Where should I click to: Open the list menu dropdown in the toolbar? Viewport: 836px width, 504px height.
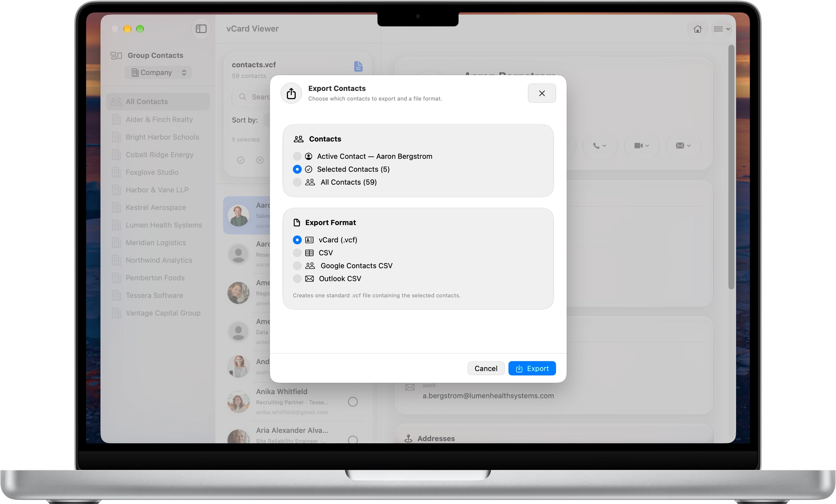[x=722, y=29]
